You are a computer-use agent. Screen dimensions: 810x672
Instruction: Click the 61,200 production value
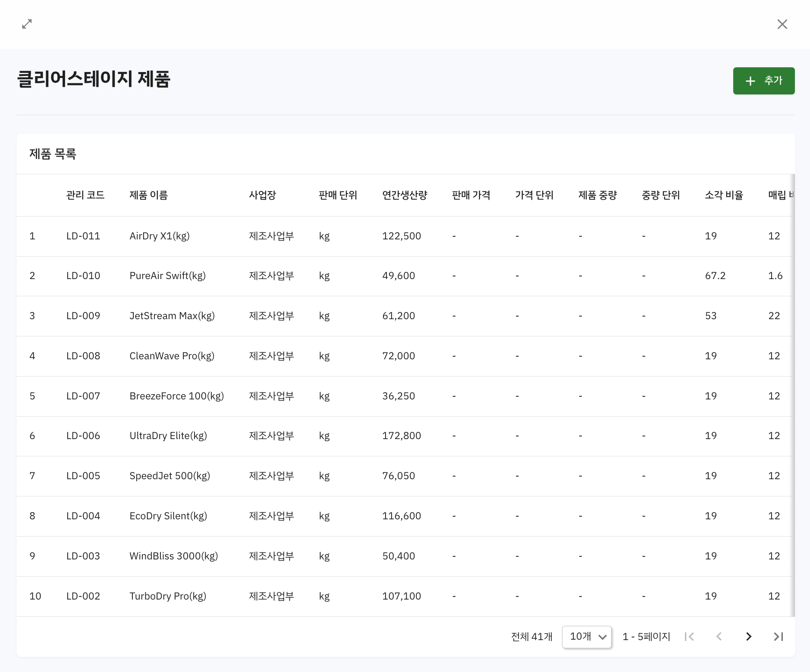399,316
